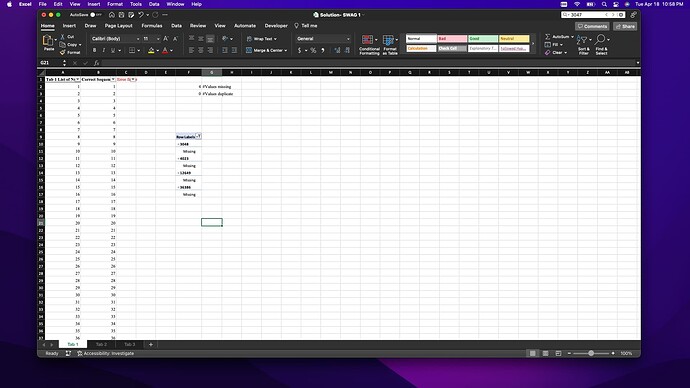
Task: Open filter dropdown on Tab 1 List column
Action: point(77,80)
